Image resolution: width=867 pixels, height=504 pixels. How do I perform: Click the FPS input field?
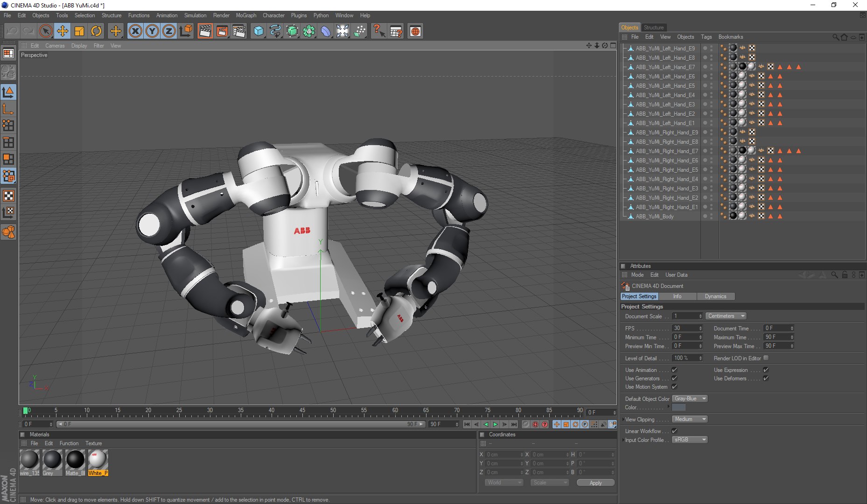click(x=687, y=328)
